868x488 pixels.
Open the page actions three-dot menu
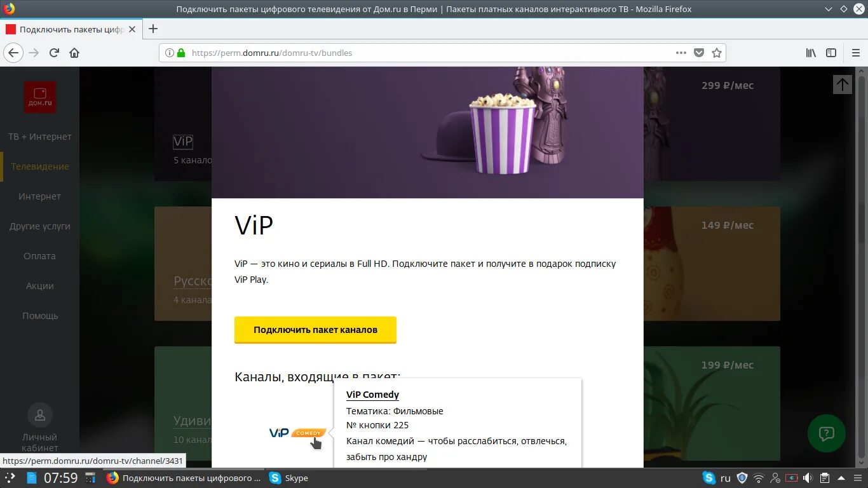coord(681,53)
